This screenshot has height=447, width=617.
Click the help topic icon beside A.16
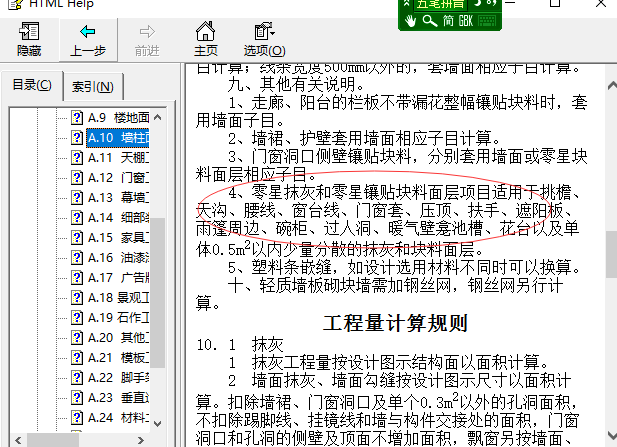77,257
